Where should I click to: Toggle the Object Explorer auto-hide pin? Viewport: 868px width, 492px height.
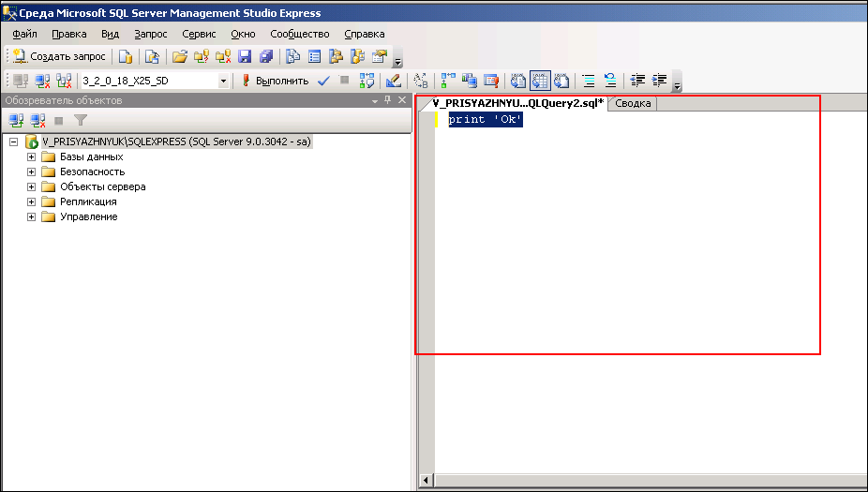pos(387,100)
